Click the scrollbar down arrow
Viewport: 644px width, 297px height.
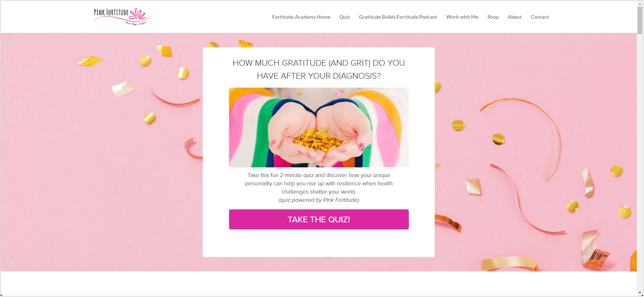(640, 293)
